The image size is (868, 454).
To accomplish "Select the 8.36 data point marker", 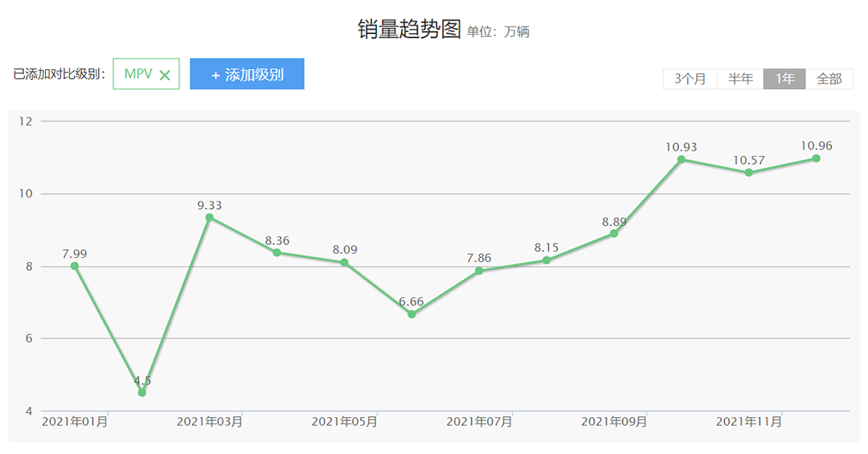I will pos(277,252).
